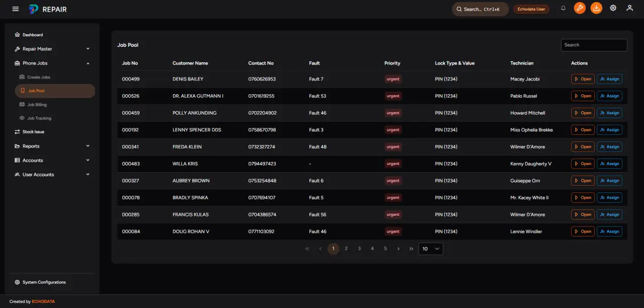Select Job Pool submenu item
The width and height of the screenshot is (644, 308).
tap(55, 91)
